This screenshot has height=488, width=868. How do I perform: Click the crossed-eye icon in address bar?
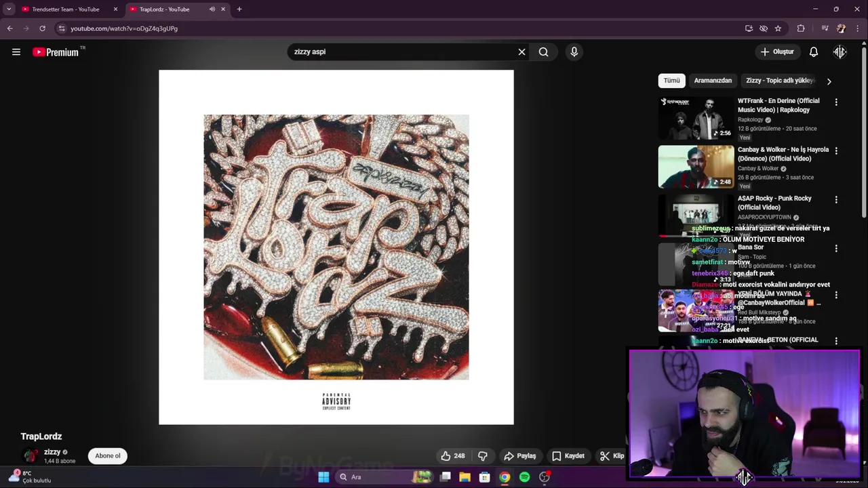pyautogui.click(x=764, y=28)
